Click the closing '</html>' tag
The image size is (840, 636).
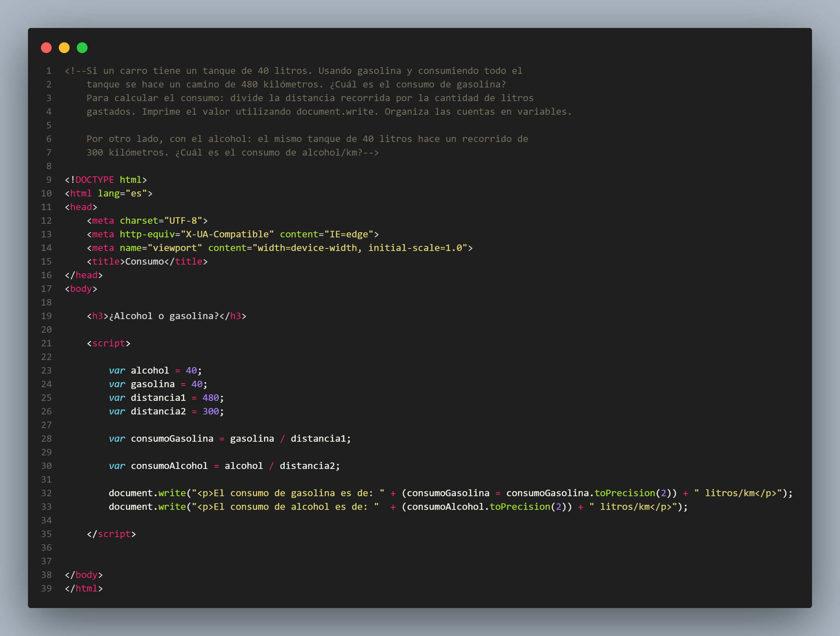(x=84, y=589)
